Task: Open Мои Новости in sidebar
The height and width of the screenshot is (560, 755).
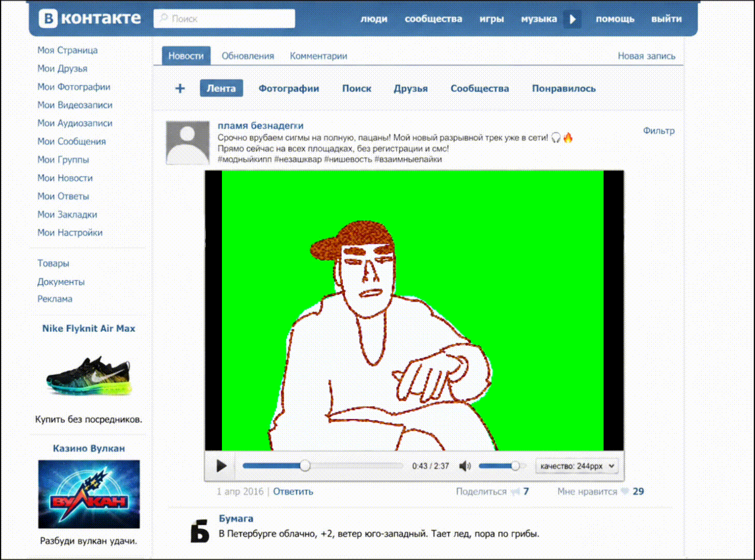Action: click(x=65, y=178)
